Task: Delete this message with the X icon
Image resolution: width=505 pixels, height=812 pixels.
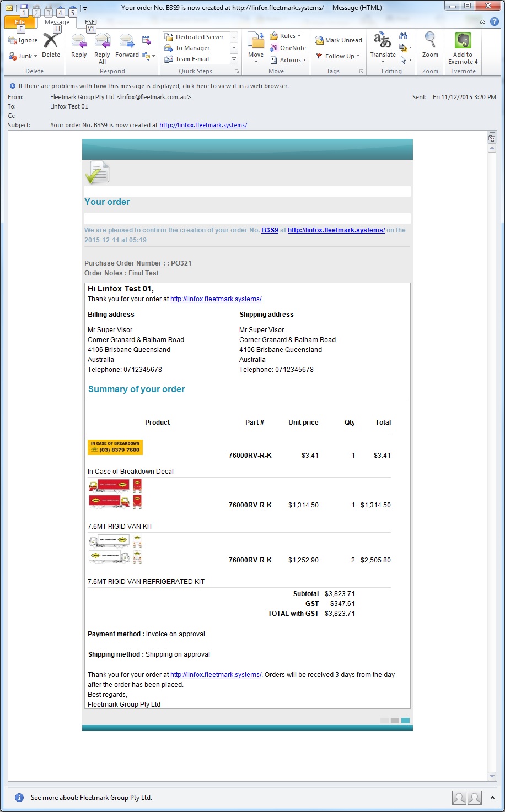Action: point(51,45)
